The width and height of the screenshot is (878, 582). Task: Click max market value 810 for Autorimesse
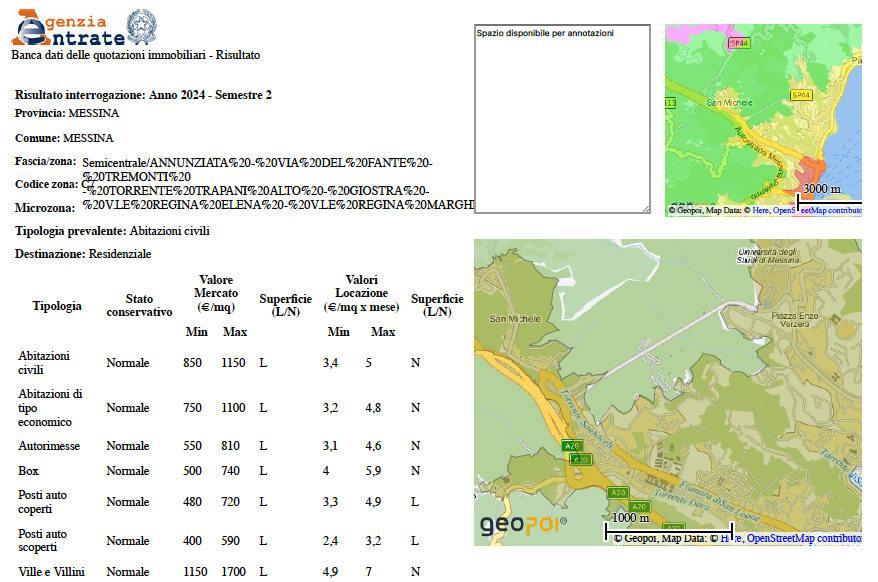[230, 446]
